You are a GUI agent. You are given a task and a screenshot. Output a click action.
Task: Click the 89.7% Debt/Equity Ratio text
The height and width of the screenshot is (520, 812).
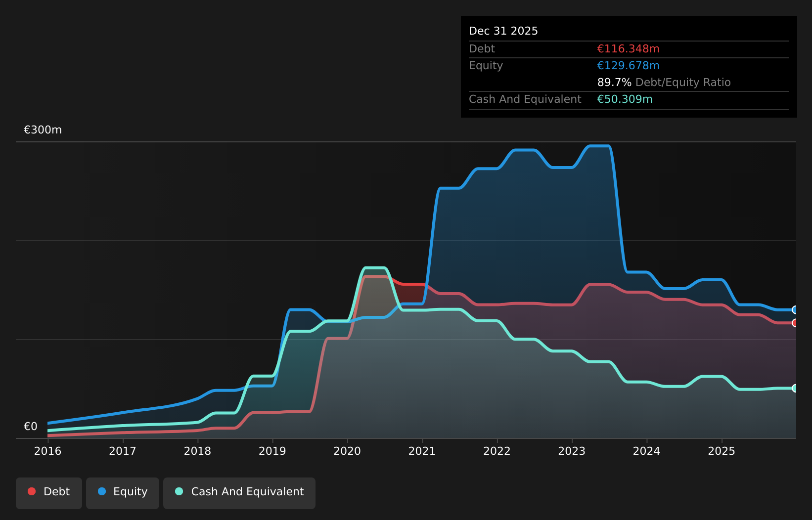click(x=664, y=83)
